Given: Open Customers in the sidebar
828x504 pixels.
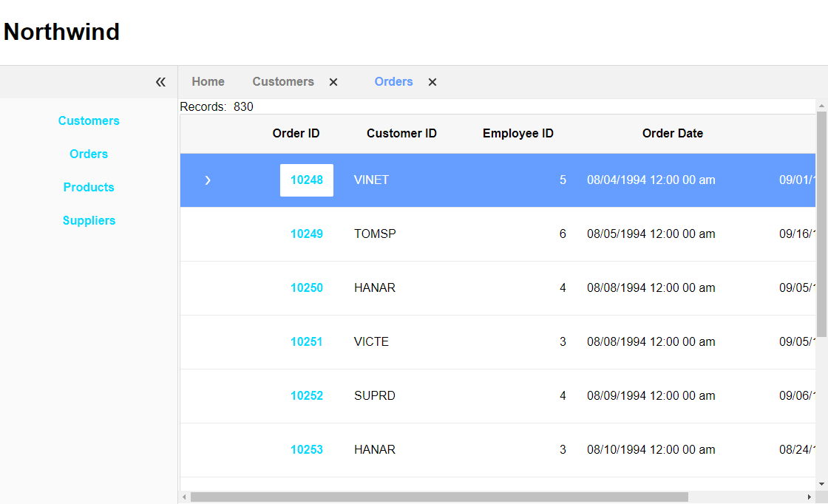Looking at the screenshot, I should point(89,121).
